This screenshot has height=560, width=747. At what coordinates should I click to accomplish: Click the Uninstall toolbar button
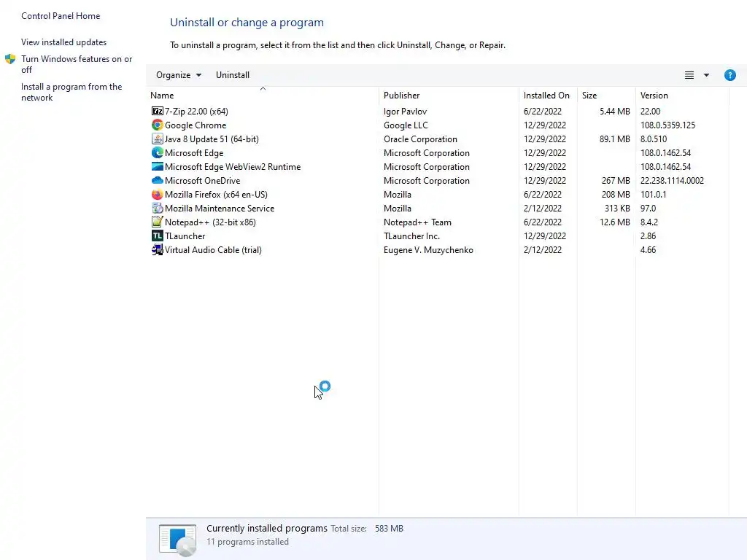233,75
